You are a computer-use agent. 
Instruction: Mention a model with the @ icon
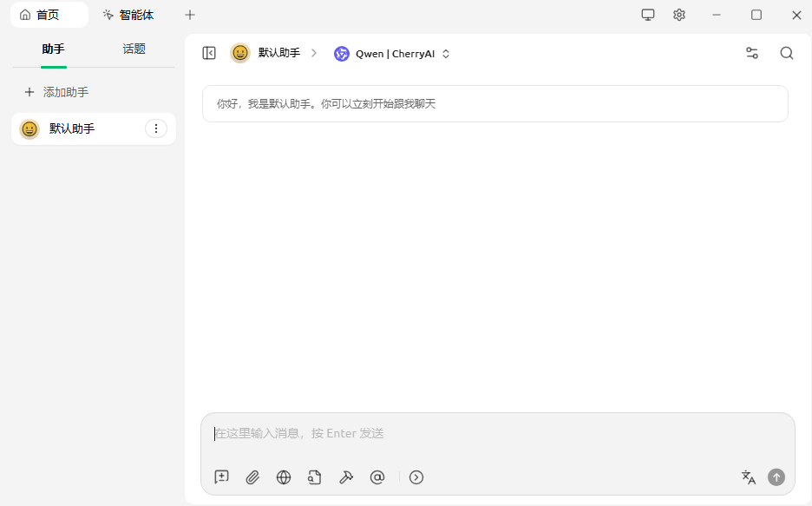click(377, 477)
